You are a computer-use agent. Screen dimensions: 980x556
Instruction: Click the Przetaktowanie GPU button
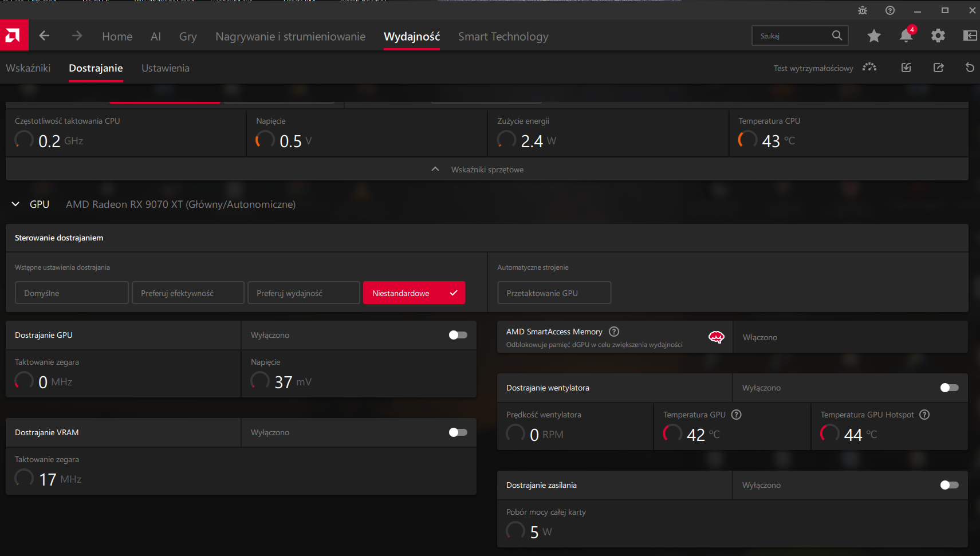[x=553, y=293]
